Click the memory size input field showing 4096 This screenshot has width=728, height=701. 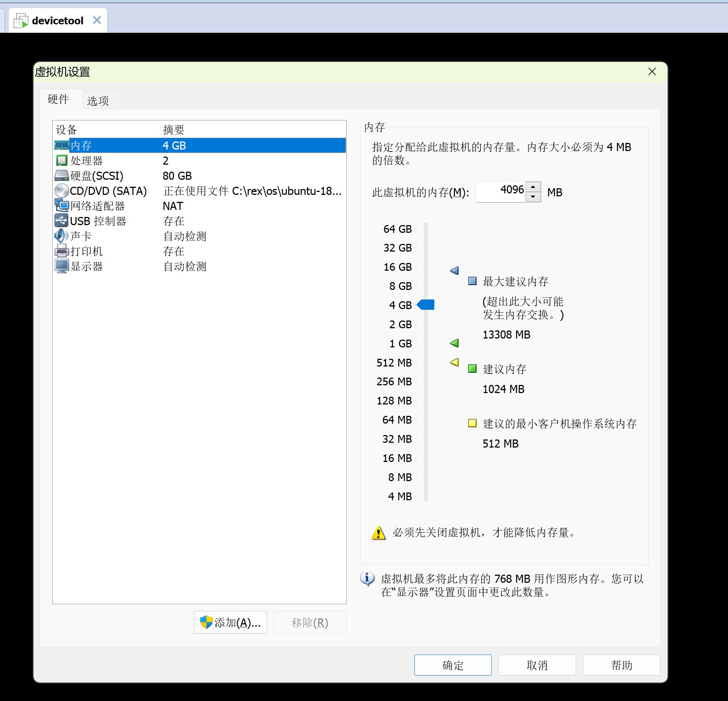500,192
